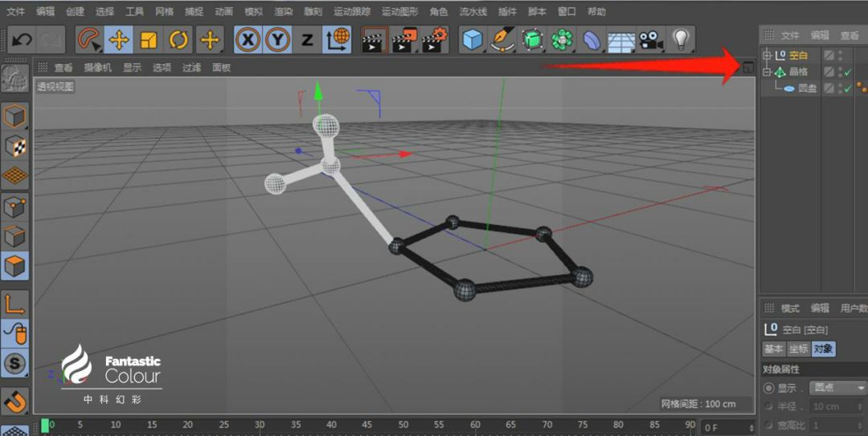Open the Bend deformer icon
Screen dimensions: 868x436
592,40
